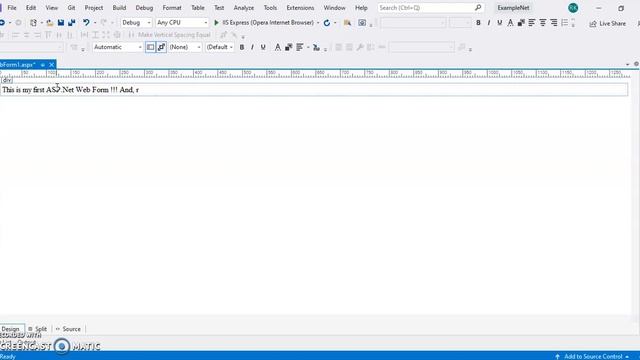Click the Italic icon beside the (Default) dropdown
The height and width of the screenshot is (360, 640).
252,47
